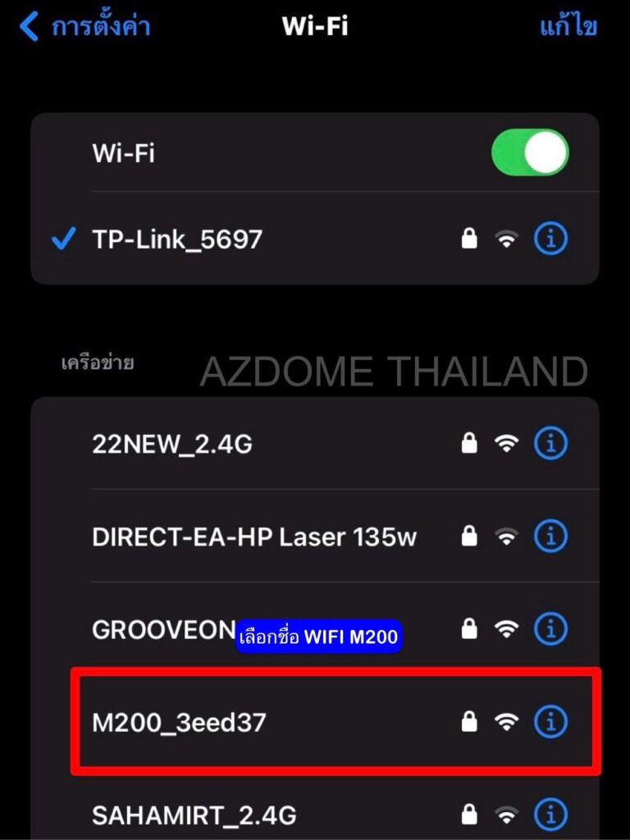Open info icon for SAHAMIRT_2.4G
This screenshot has width=630, height=840.
(550, 815)
